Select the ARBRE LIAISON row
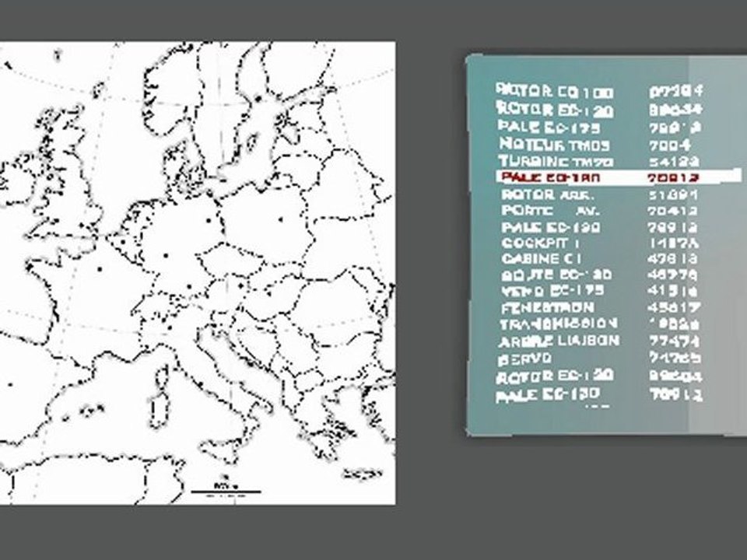Image resolution: width=747 pixels, height=560 pixels. click(599, 341)
